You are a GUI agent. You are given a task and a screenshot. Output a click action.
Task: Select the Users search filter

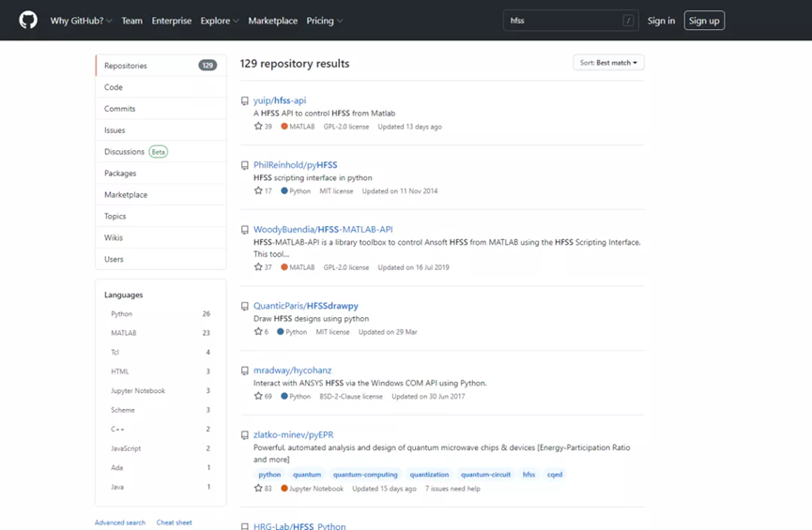[161, 259]
